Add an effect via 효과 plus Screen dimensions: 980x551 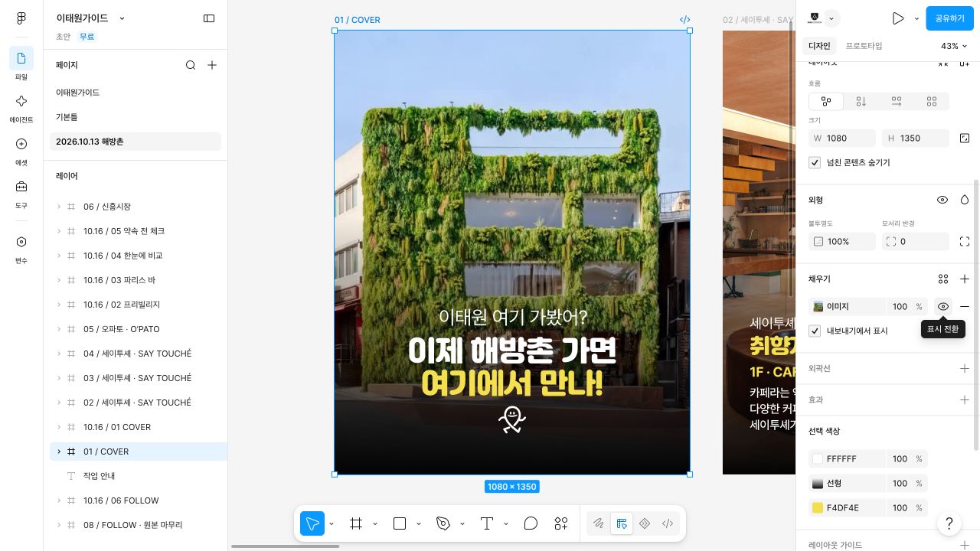pyautogui.click(x=965, y=399)
